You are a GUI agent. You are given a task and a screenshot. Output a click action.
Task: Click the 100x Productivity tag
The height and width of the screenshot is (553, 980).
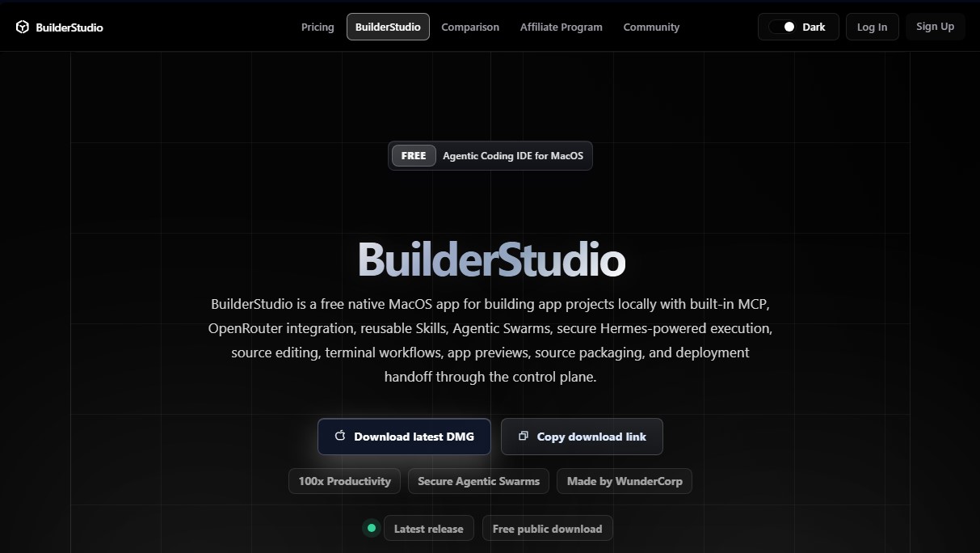click(344, 481)
